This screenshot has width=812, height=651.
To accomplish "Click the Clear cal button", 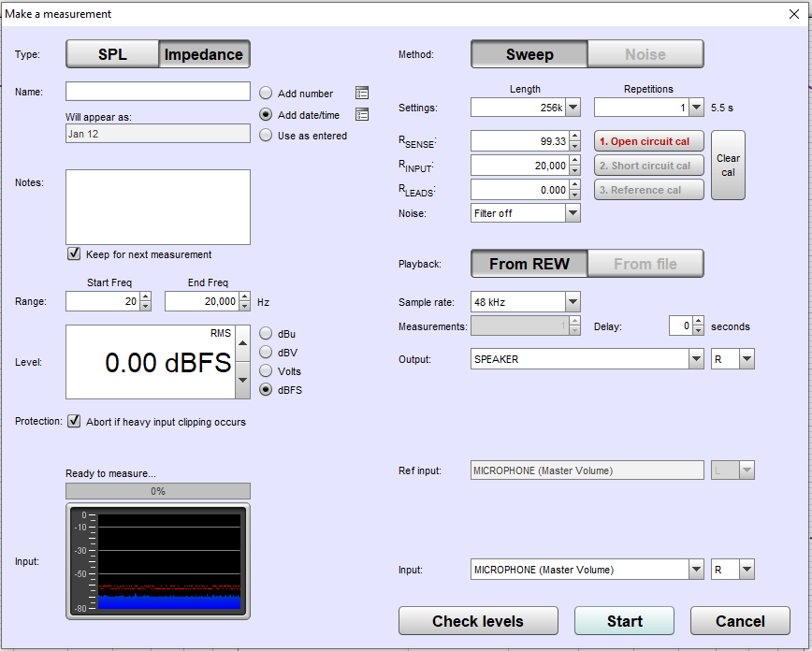I will coord(728,166).
